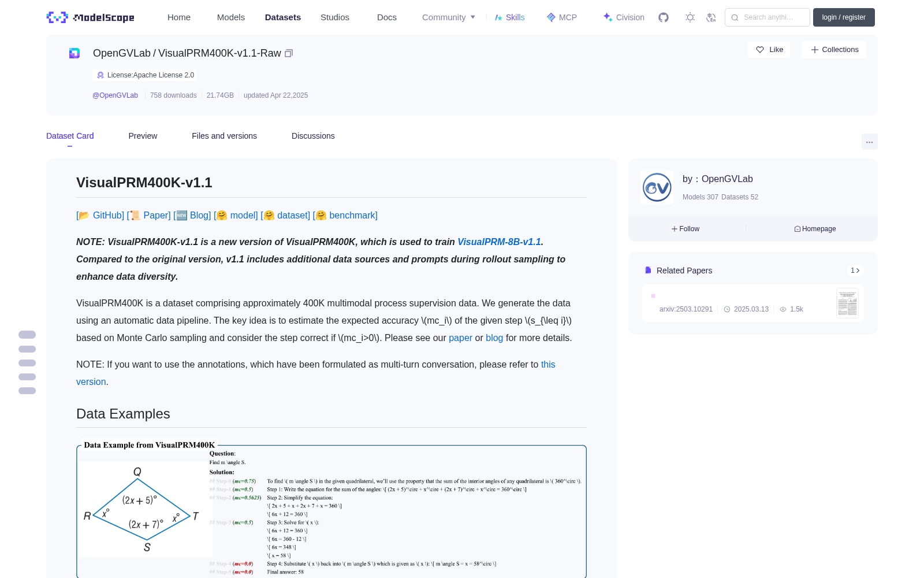This screenshot has width=924, height=578.
Task: Like the VisualPRM400K dataset
Action: (769, 50)
